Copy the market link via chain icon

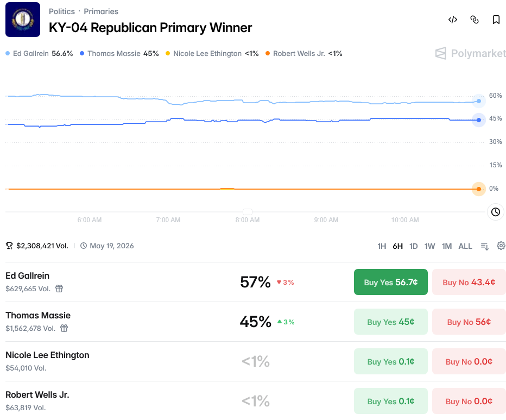pos(475,20)
